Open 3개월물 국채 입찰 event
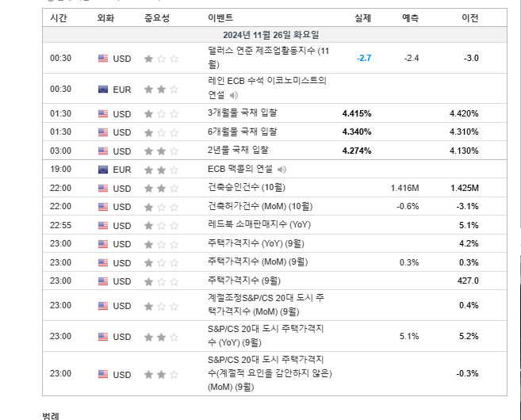 [242, 113]
